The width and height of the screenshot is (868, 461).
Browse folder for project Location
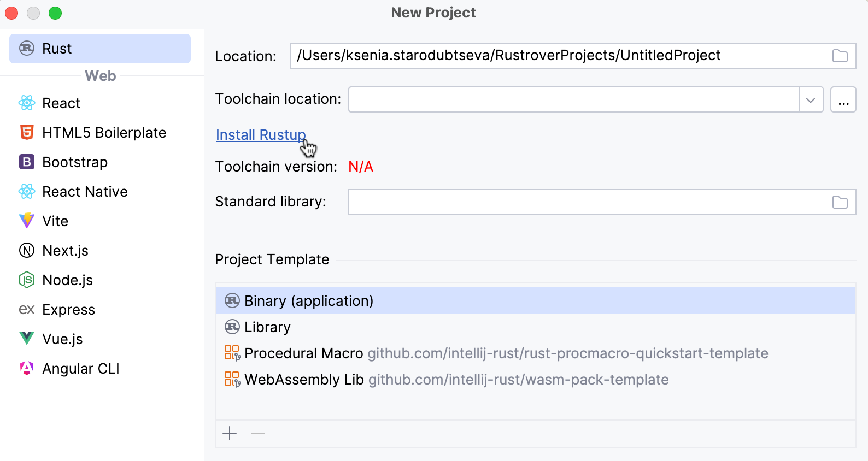[x=840, y=56]
